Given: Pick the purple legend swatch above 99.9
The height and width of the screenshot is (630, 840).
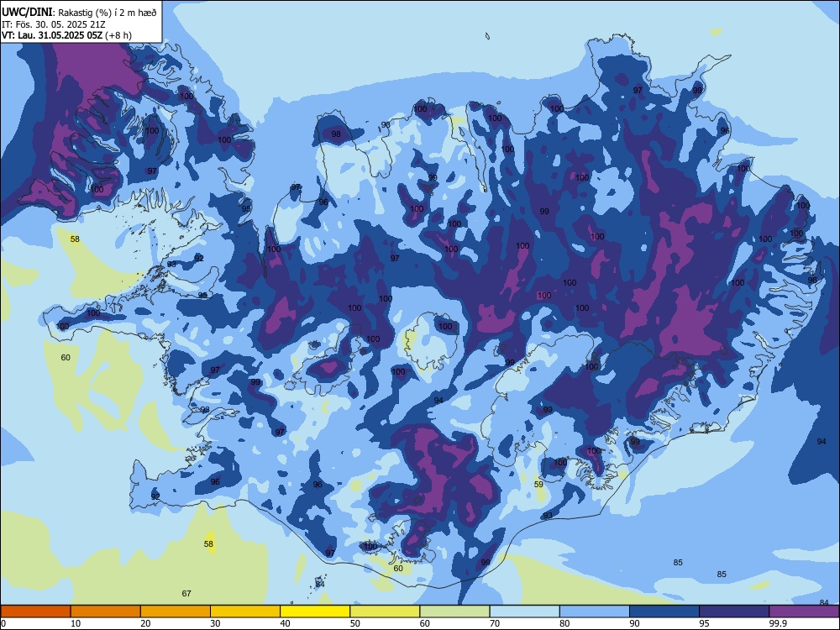Looking at the screenshot, I should point(804,612).
